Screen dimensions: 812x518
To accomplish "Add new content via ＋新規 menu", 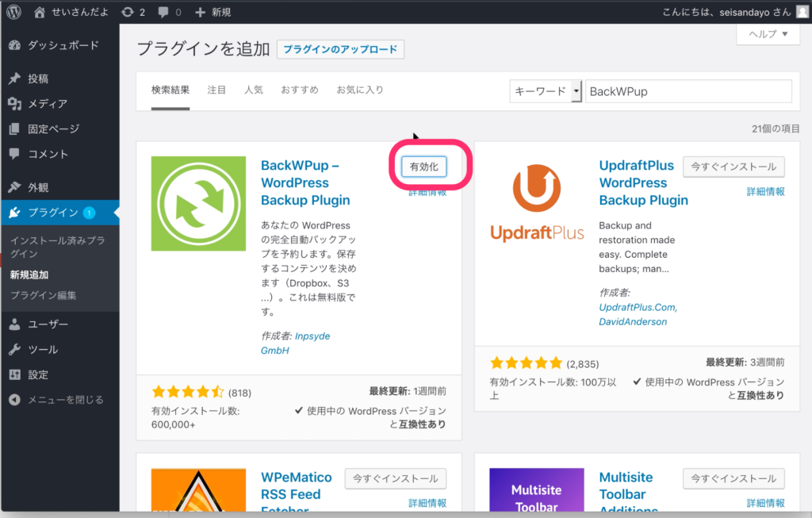I will pos(213,13).
